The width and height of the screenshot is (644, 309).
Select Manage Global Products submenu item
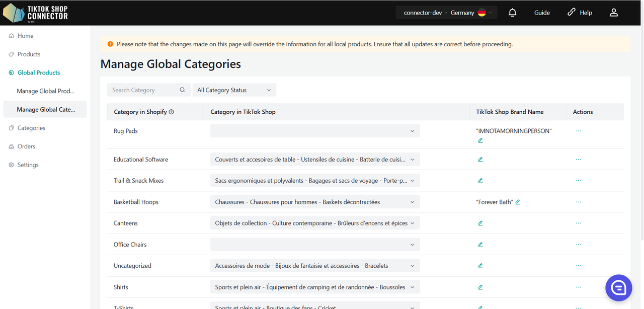(x=45, y=91)
